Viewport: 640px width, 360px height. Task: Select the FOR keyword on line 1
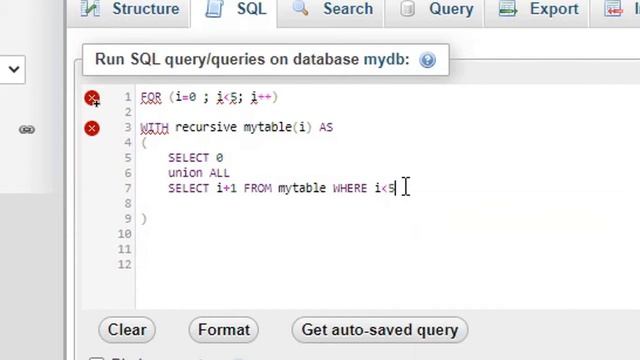click(151, 98)
